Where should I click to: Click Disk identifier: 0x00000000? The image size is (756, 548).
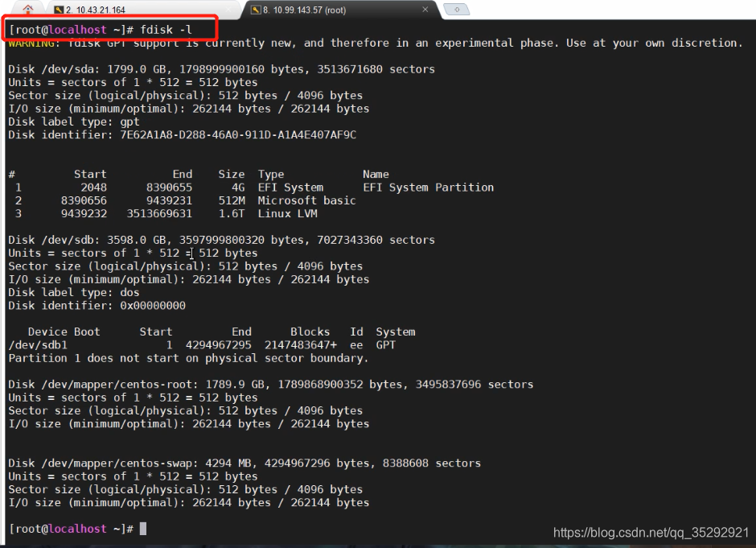click(97, 306)
